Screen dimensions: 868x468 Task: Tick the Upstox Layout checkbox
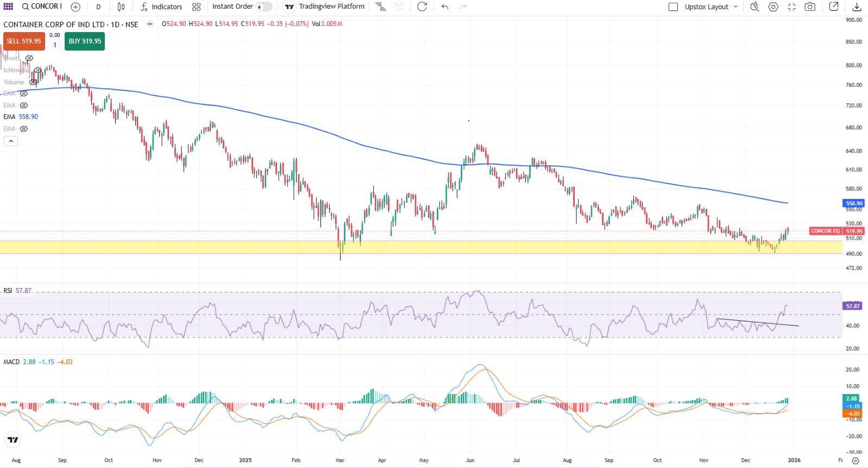coord(673,7)
